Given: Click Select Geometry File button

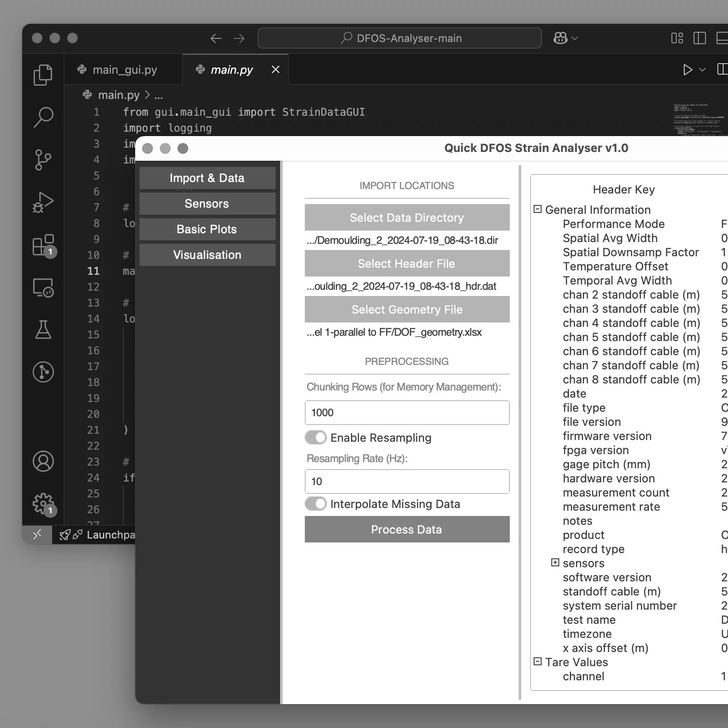Looking at the screenshot, I should [407, 309].
